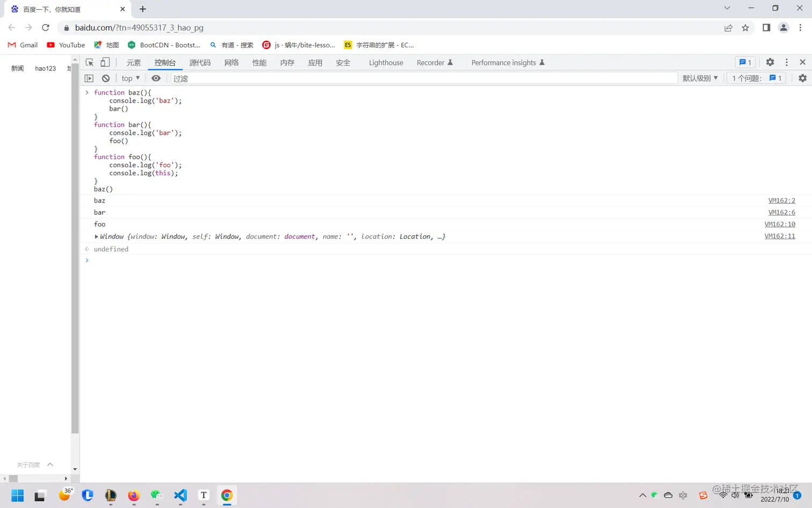Open the tab search chevron
Image resolution: width=812 pixels, height=508 pixels.
[x=727, y=8]
